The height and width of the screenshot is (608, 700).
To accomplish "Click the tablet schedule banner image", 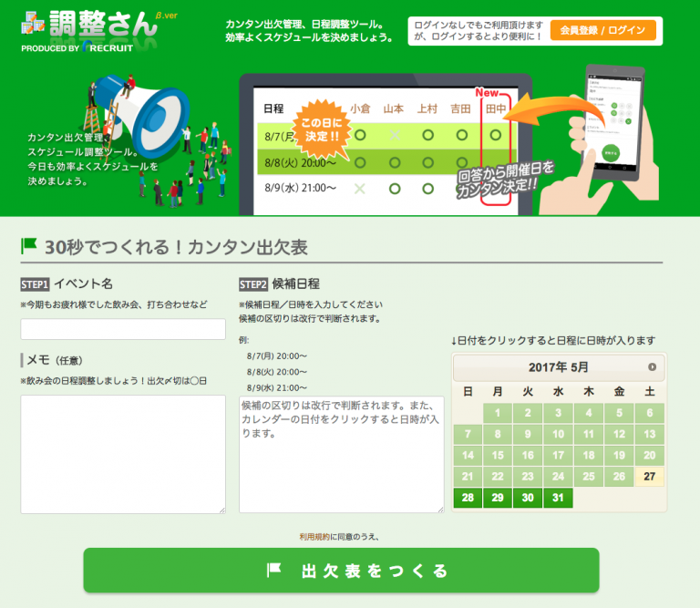I will [x=386, y=145].
